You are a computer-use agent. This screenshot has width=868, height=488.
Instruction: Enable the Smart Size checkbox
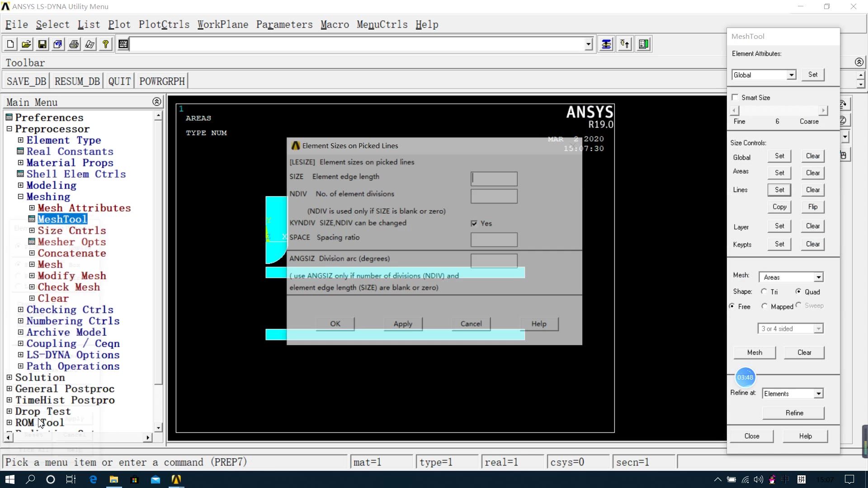click(x=735, y=97)
